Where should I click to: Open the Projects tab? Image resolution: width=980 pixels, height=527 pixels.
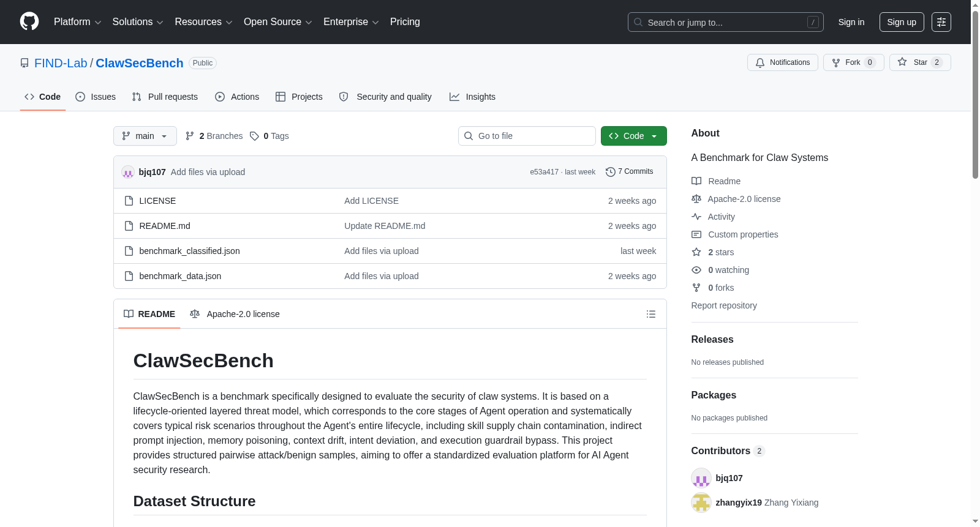pyautogui.click(x=299, y=97)
